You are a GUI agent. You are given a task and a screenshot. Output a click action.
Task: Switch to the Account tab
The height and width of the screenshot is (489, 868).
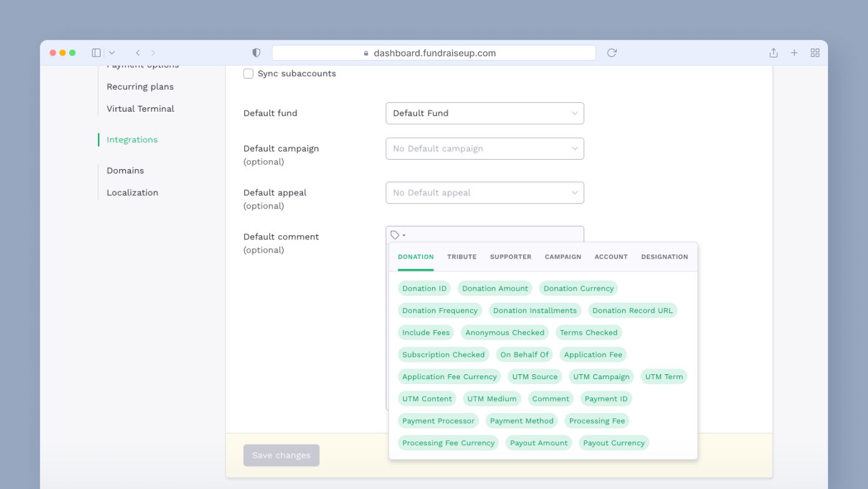point(611,257)
